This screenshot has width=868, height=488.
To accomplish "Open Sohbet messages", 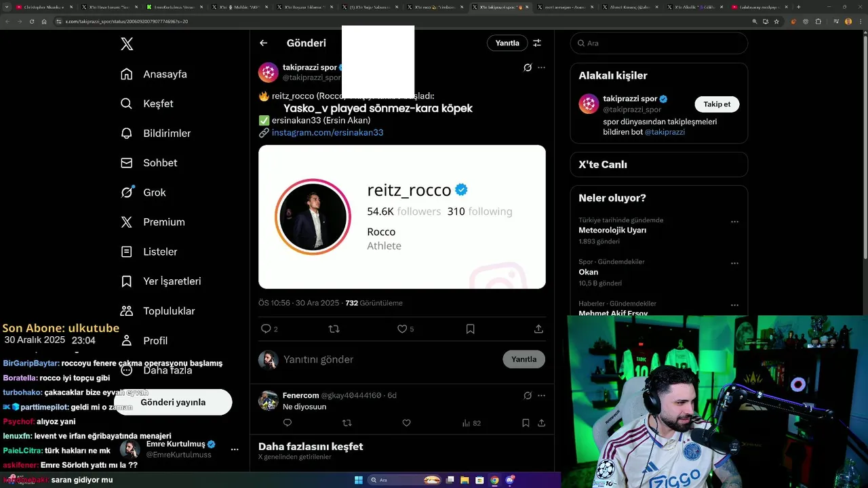I will [149, 163].
